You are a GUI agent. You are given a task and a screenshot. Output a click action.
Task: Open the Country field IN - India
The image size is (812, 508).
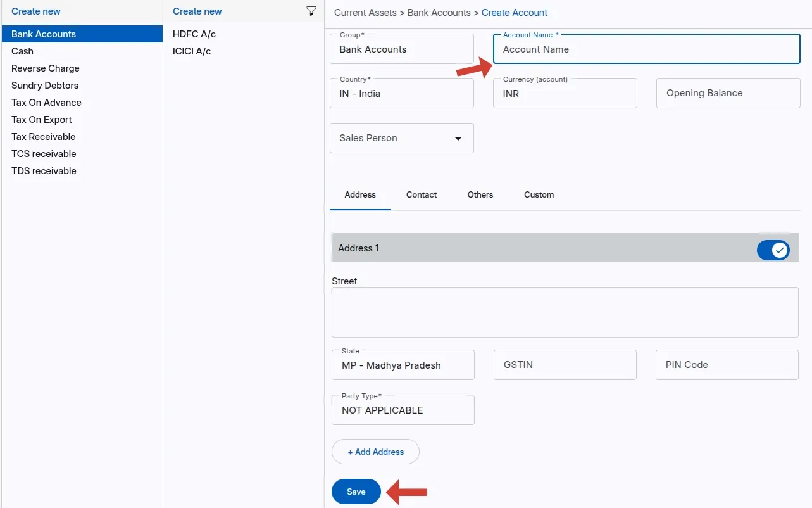point(402,93)
